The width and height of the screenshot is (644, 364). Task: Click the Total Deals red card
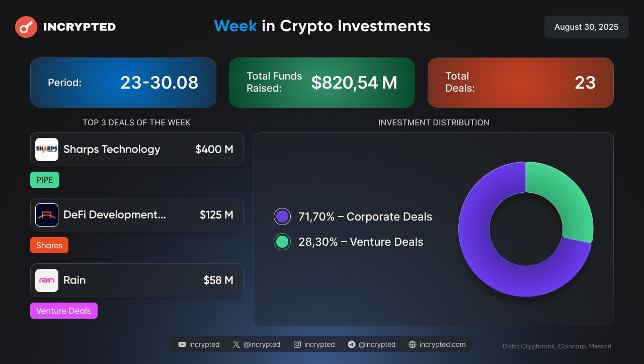point(520,83)
